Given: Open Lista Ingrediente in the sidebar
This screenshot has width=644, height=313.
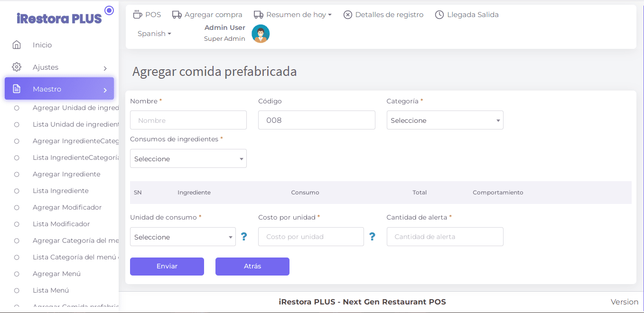Looking at the screenshot, I should pos(60,191).
